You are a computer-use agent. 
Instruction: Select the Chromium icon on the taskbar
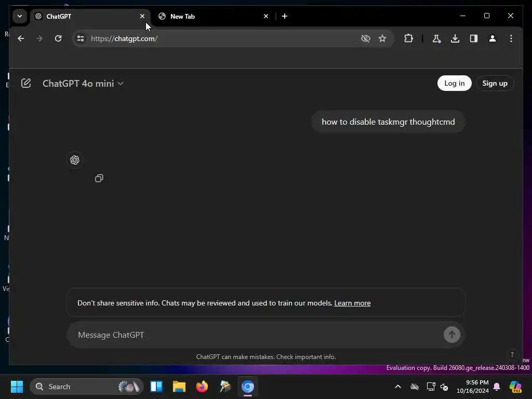[x=248, y=387]
